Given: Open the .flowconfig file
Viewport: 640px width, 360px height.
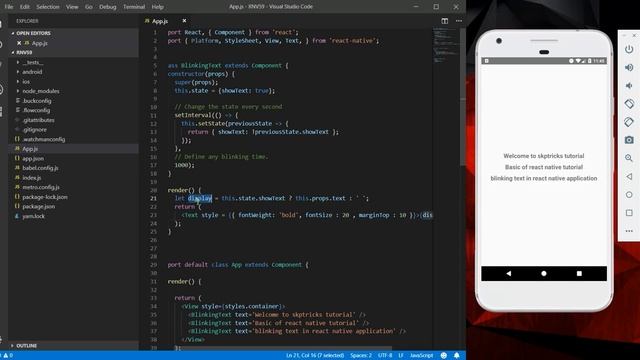Looking at the screenshot, I should coord(36,110).
